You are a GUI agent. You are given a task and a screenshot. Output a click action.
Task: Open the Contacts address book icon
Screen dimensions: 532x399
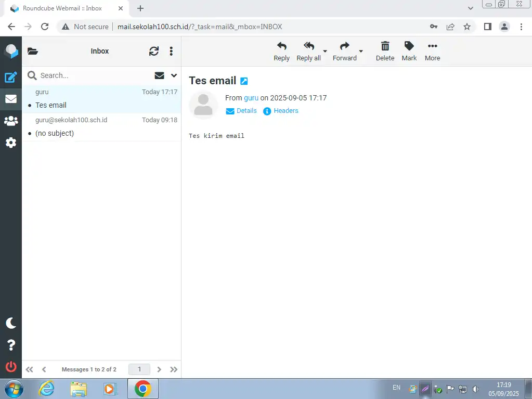(x=11, y=121)
